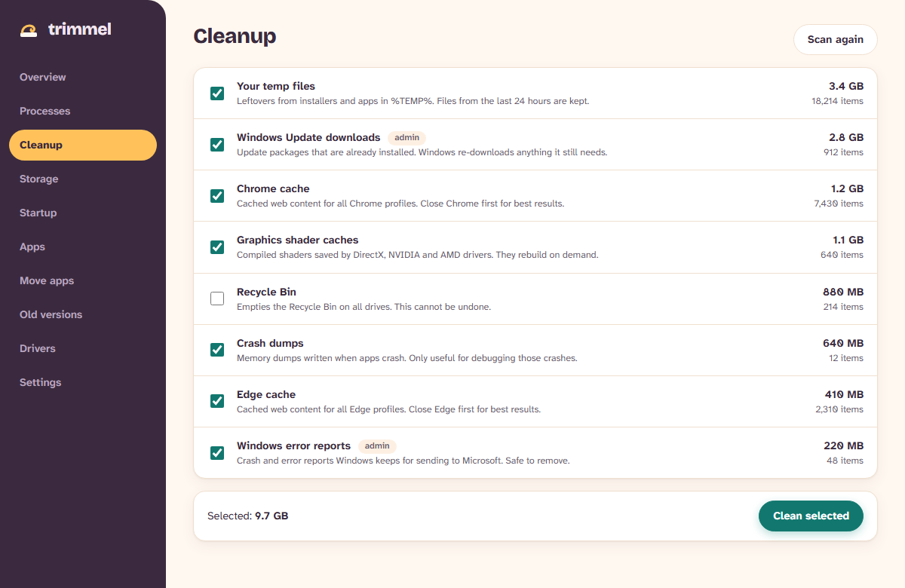Viewport: 905px width, 588px height.
Task: Click the Crash dumps title
Action: (270, 343)
